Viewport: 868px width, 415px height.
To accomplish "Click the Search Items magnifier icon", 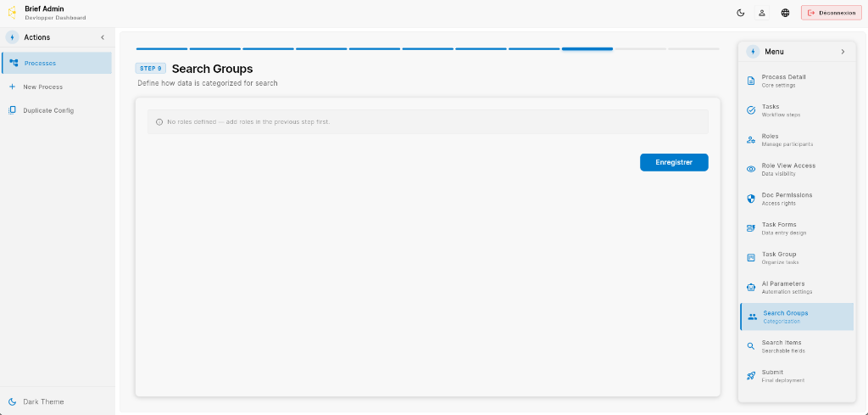I will [751, 346].
